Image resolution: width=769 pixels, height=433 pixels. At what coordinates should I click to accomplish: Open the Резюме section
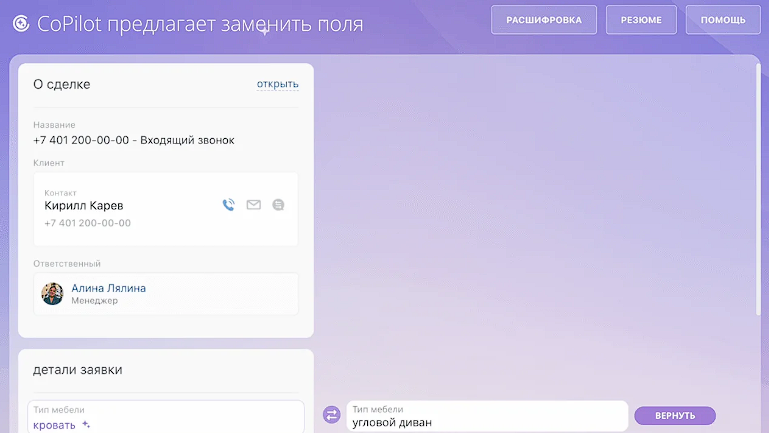tap(641, 20)
